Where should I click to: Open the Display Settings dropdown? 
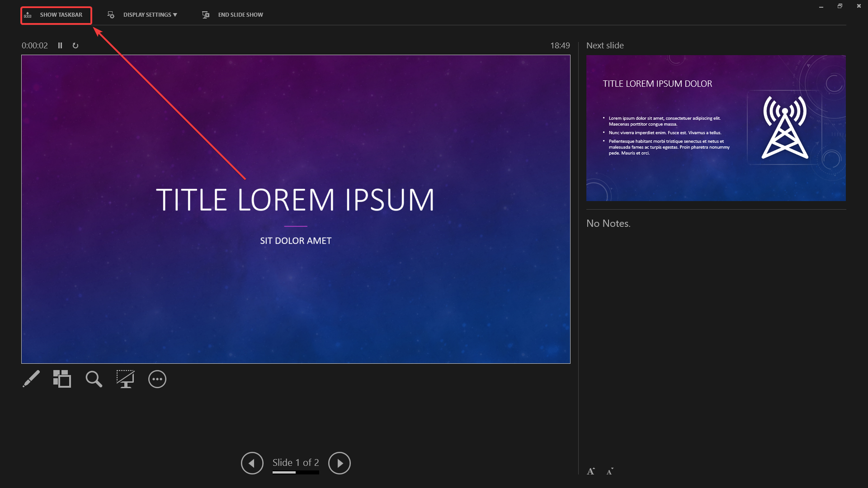pos(143,15)
